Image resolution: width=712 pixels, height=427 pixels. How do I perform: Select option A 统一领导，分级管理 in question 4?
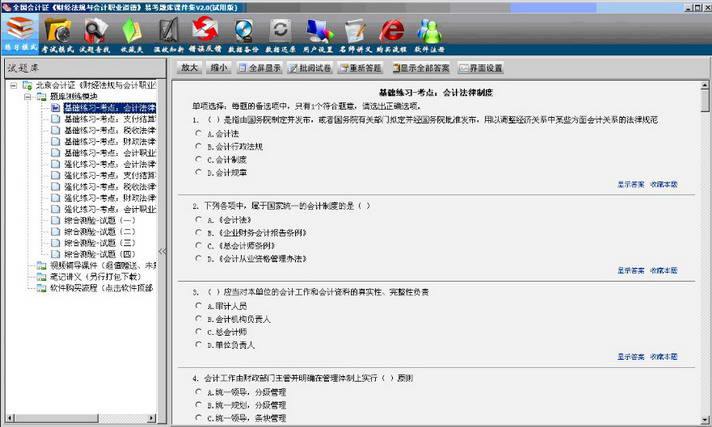198,392
